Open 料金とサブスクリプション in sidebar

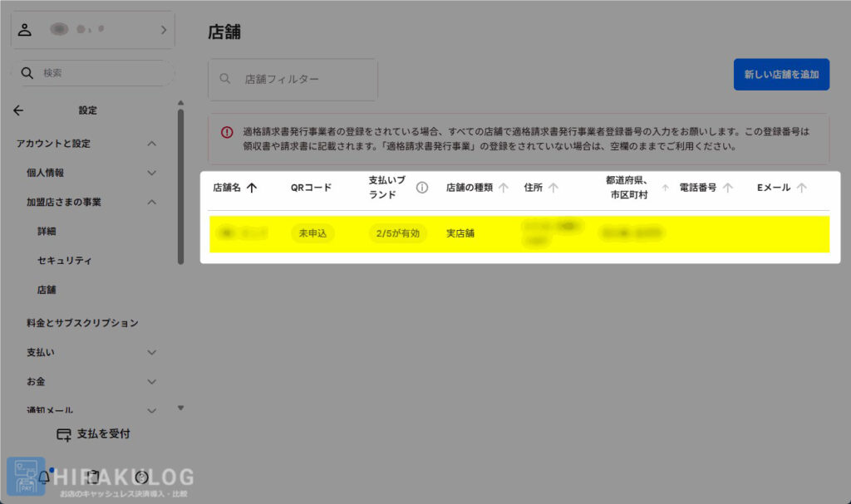82,322
